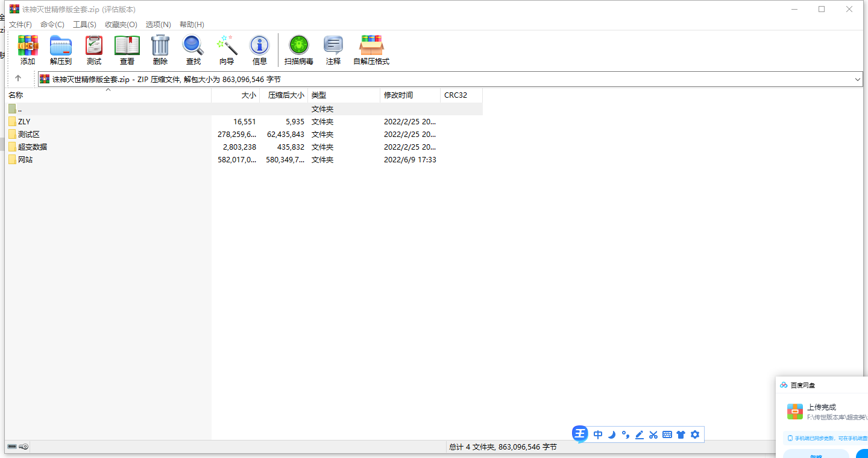Click the 解压到 (Extract To) icon
This screenshot has height=458, width=868.
tap(61, 49)
